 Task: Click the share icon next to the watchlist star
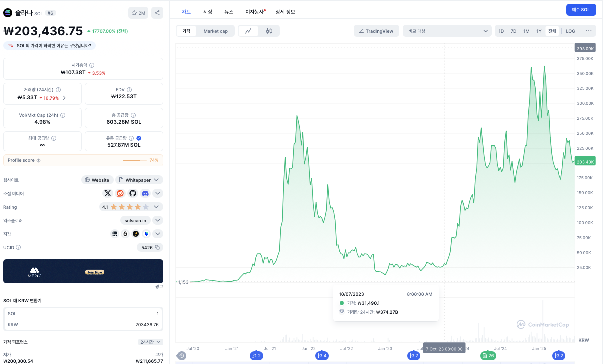[157, 13]
